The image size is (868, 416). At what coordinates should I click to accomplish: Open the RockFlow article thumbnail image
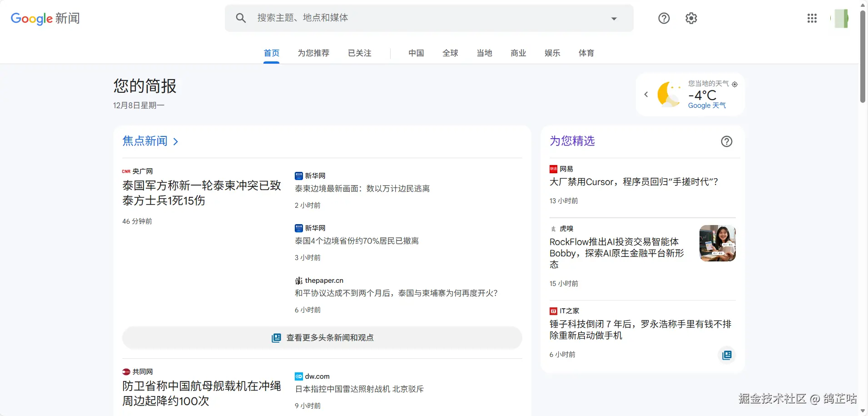pyautogui.click(x=717, y=243)
